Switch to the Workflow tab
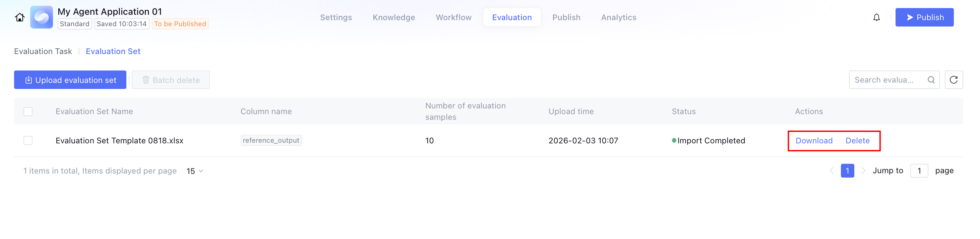The height and width of the screenshot is (239, 980). click(x=453, y=17)
